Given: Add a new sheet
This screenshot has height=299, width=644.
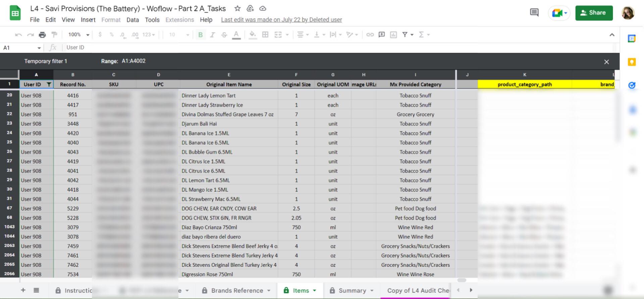Looking at the screenshot, I should 23,290.
